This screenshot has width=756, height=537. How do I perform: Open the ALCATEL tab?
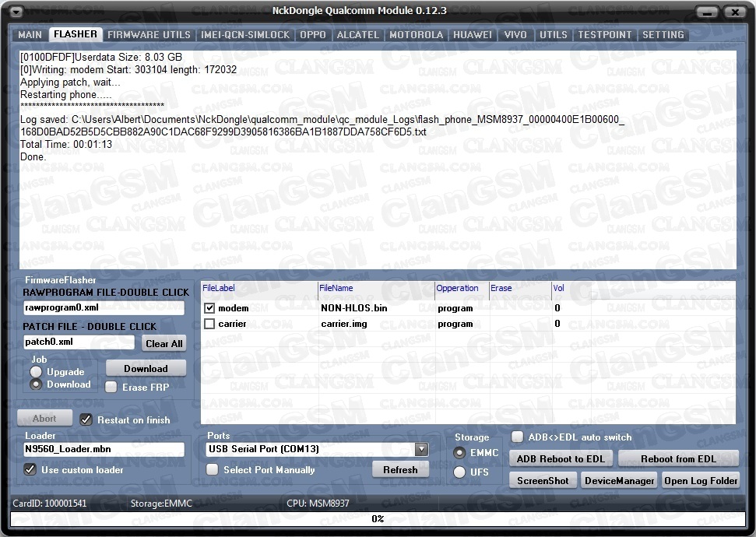coord(357,35)
